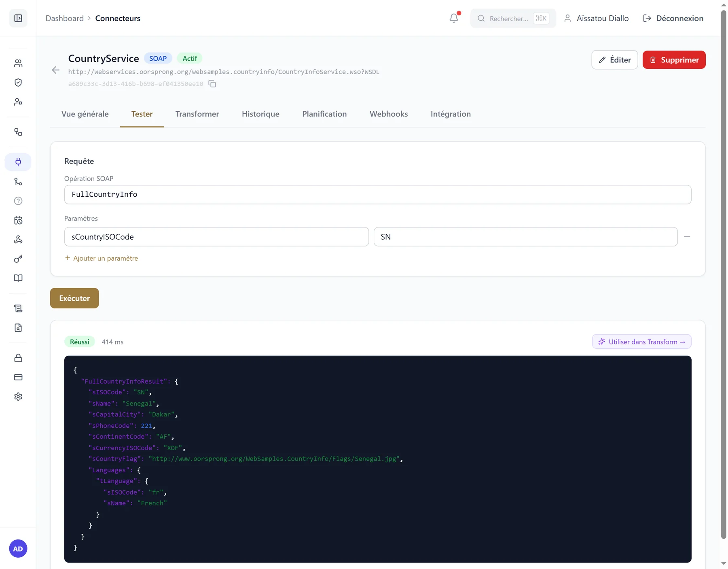Open the calendar clock scheduling icon
This screenshot has width=728, height=569.
tap(18, 221)
